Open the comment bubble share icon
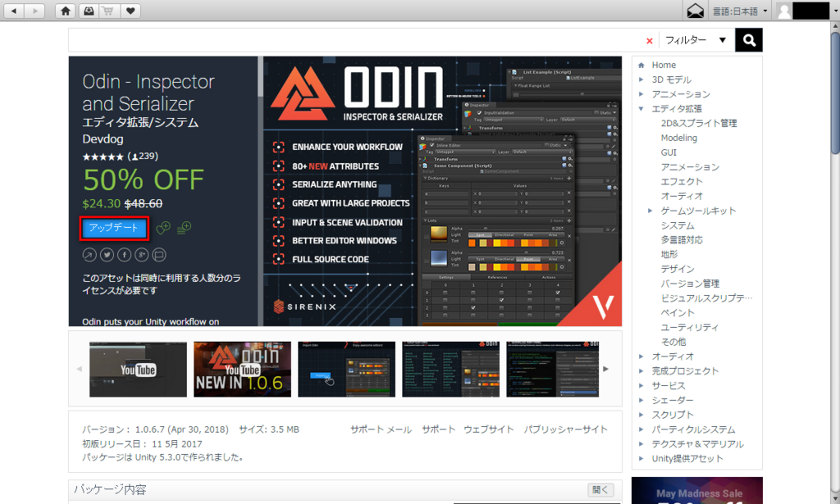 click(x=159, y=255)
